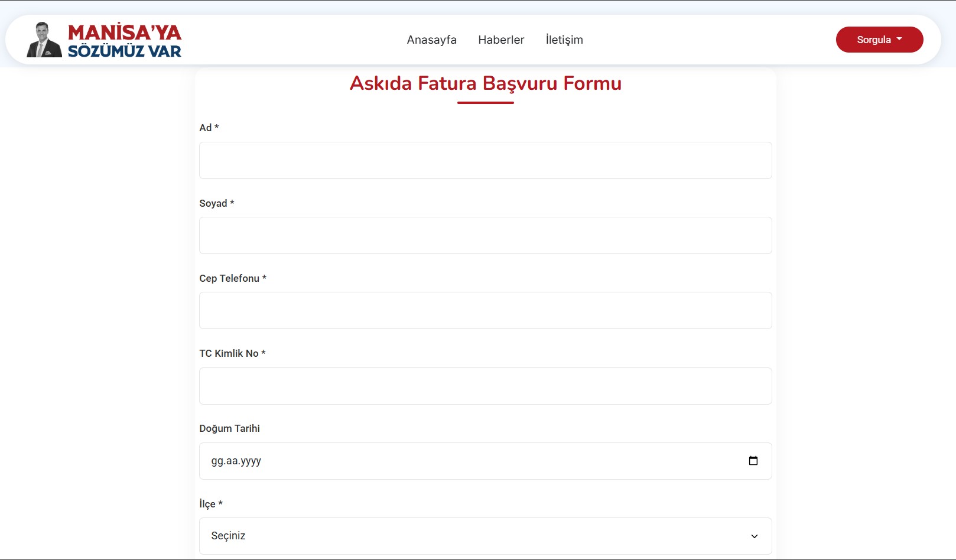This screenshot has height=560, width=956.
Task: Go to the Anasayfa page
Action: coord(431,40)
